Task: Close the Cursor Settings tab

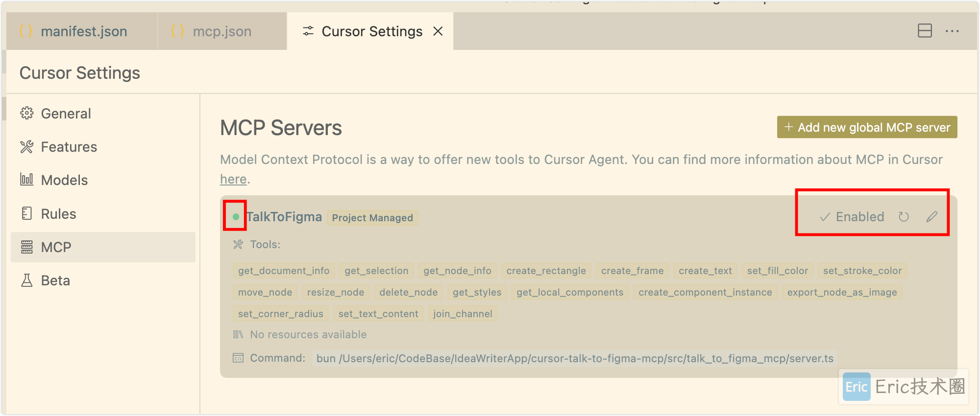Action: click(x=438, y=31)
